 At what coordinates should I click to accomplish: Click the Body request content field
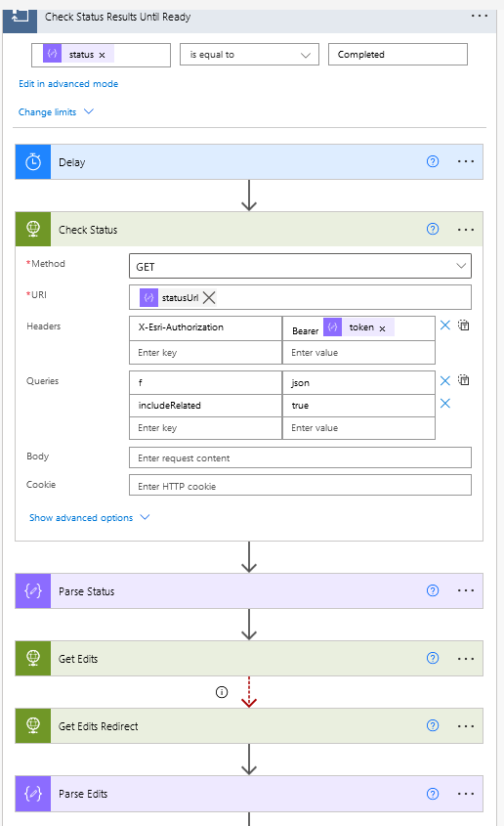(x=300, y=457)
